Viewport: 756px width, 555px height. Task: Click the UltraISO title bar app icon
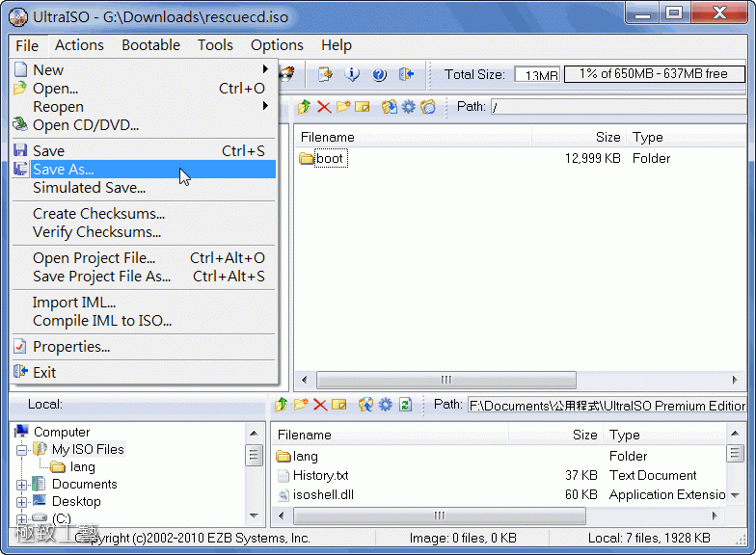(18, 17)
